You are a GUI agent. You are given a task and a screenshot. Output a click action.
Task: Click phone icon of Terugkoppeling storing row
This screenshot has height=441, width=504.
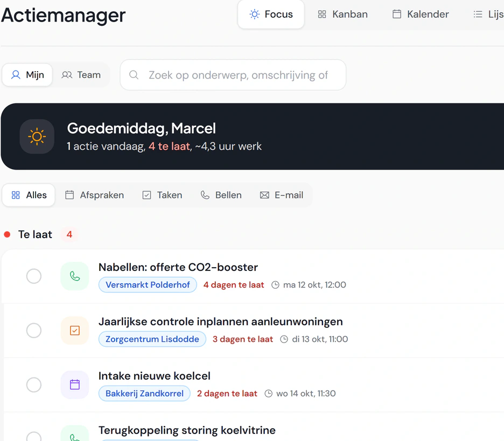click(75, 434)
